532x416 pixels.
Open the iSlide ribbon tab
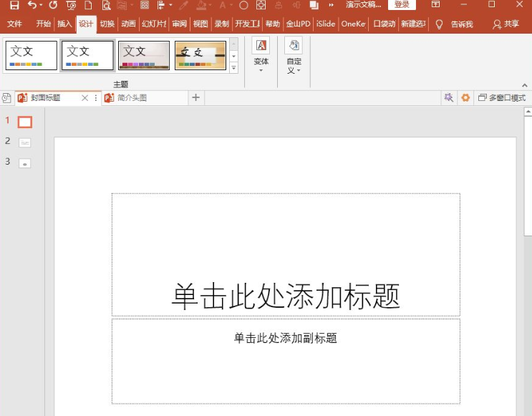tap(326, 24)
